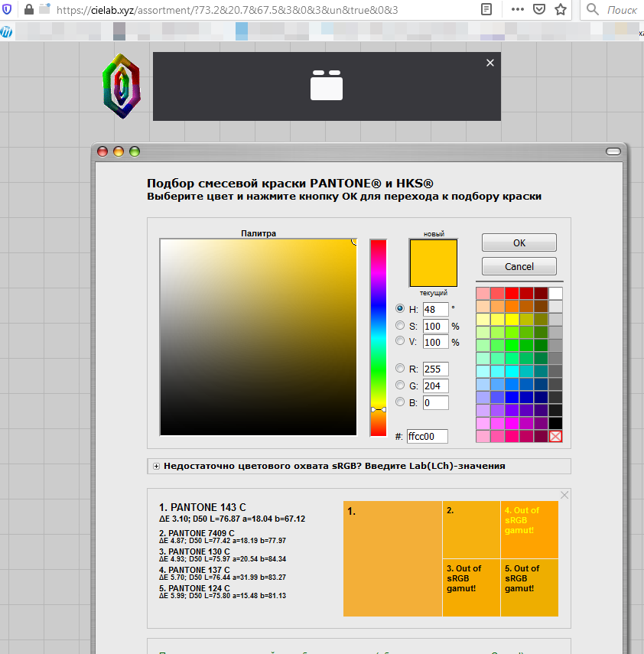Dismiss the dark banner with X

point(490,63)
